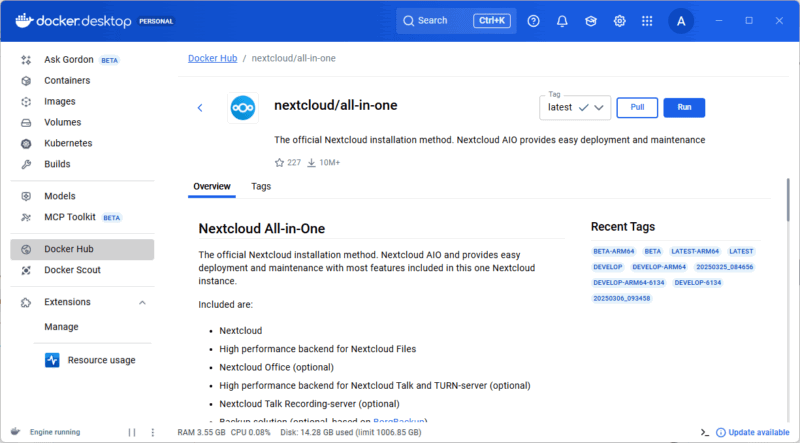Select the 20250306_093458 recent tag
This screenshot has height=443, width=800.
pyautogui.click(x=621, y=299)
